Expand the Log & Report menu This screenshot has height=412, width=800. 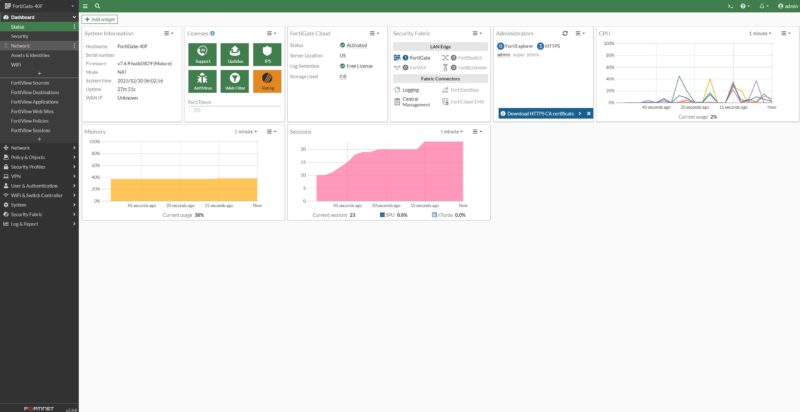click(x=39, y=224)
